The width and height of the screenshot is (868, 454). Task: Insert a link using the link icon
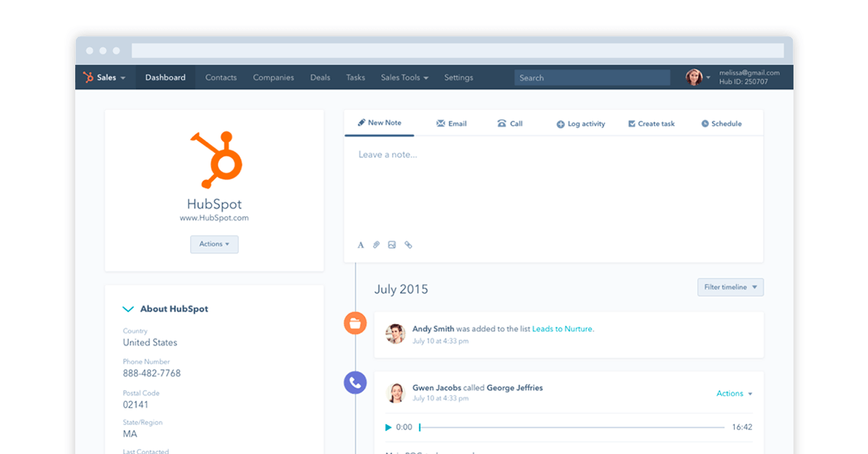pyautogui.click(x=408, y=245)
